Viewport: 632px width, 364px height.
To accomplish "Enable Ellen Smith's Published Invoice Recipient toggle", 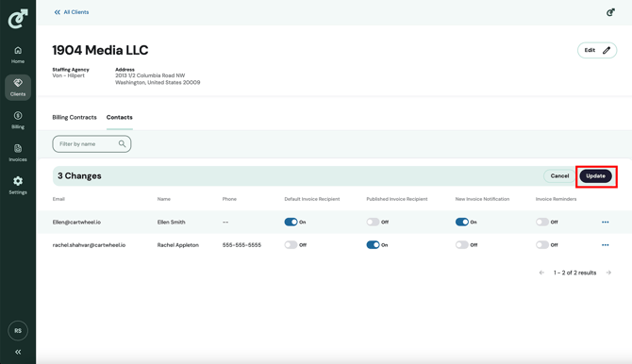I will [373, 223].
